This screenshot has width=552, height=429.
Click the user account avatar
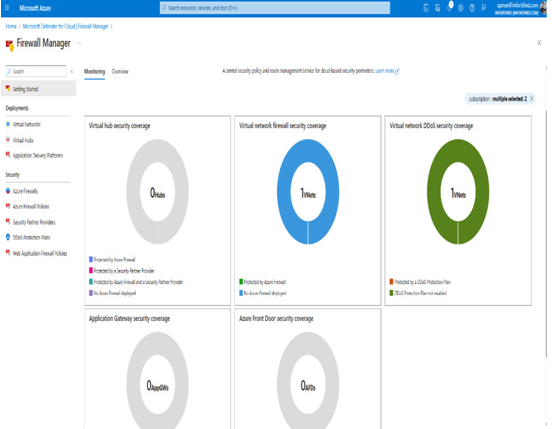tap(543, 8)
